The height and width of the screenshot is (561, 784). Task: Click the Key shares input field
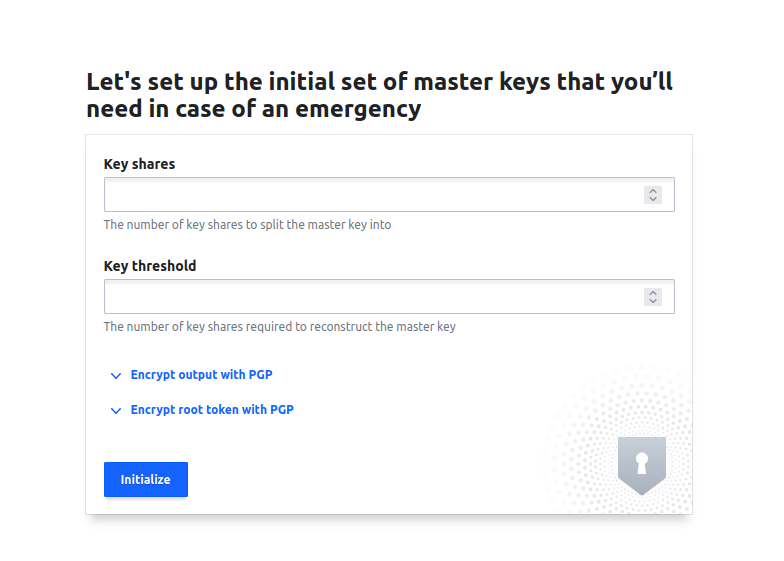(x=372, y=195)
